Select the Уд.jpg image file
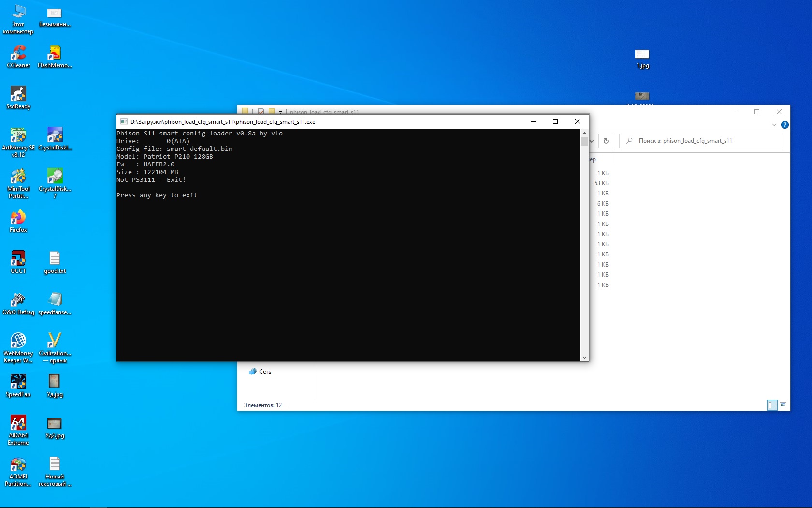The height and width of the screenshot is (508, 812). click(x=55, y=386)
